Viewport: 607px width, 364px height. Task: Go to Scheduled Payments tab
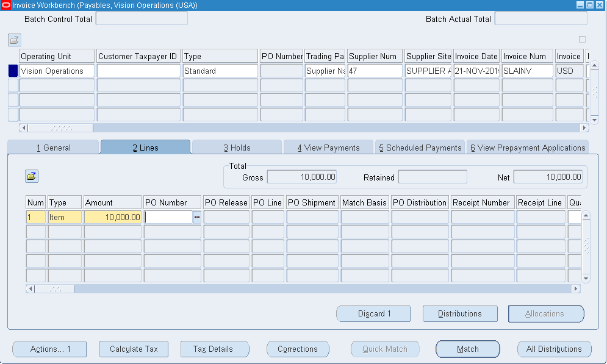[420, 148]
